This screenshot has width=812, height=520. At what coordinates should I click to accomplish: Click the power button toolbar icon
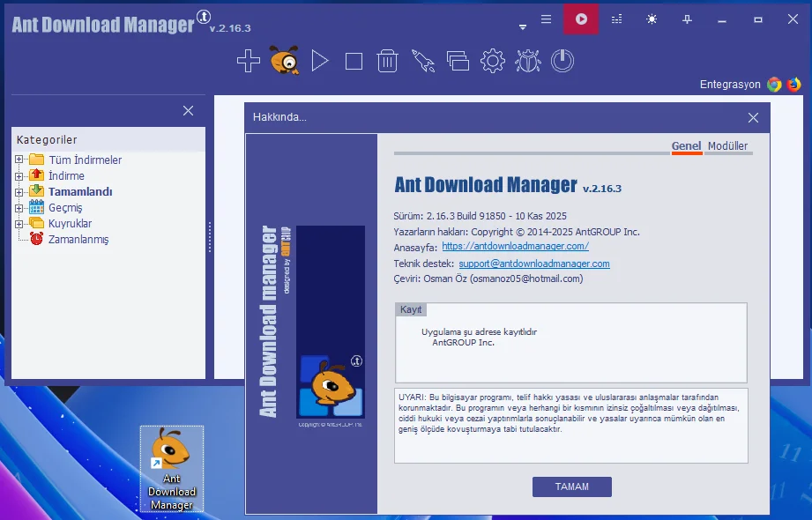click(562, 61)
